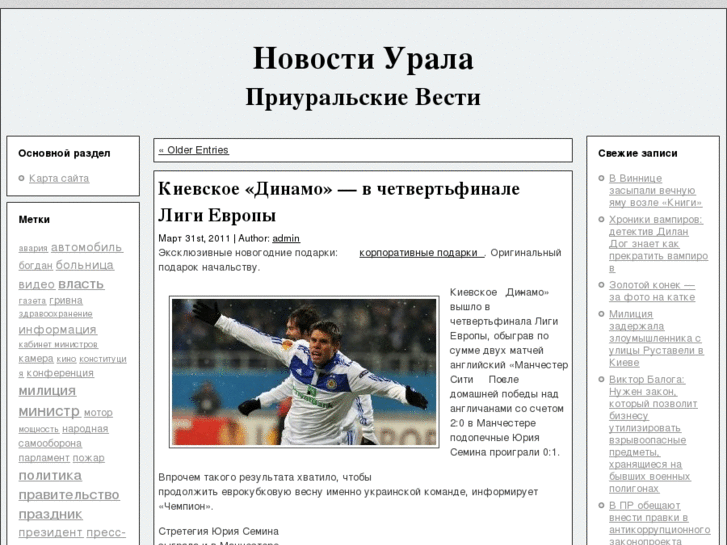Select the мотор tag
The height and width of the screenshot is (545, 727).
98,412
